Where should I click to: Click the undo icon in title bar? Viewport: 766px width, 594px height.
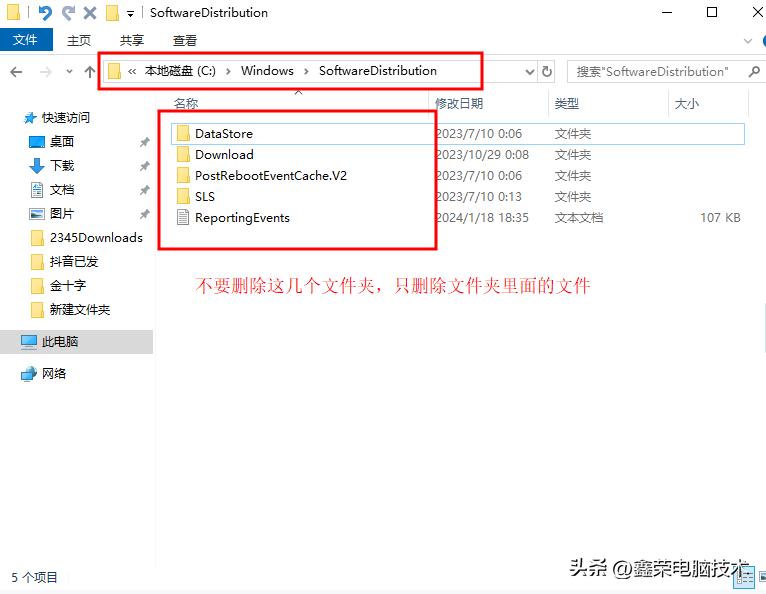pos(45,13)
